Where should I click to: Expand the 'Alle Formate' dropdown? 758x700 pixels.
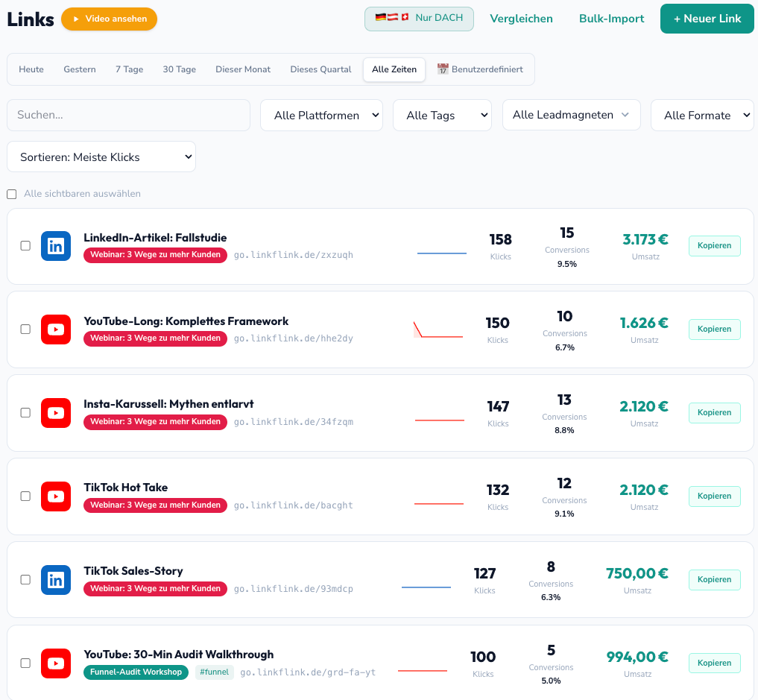(702, 115)
